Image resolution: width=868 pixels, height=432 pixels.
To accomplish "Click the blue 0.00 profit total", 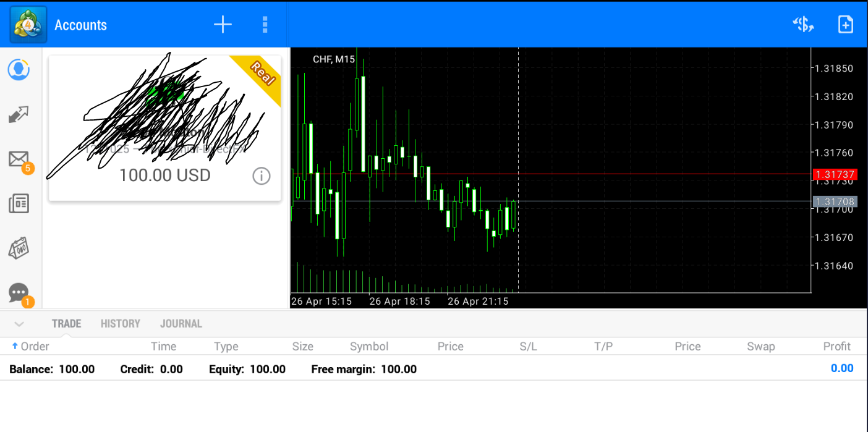I will [x=842, y=368].
